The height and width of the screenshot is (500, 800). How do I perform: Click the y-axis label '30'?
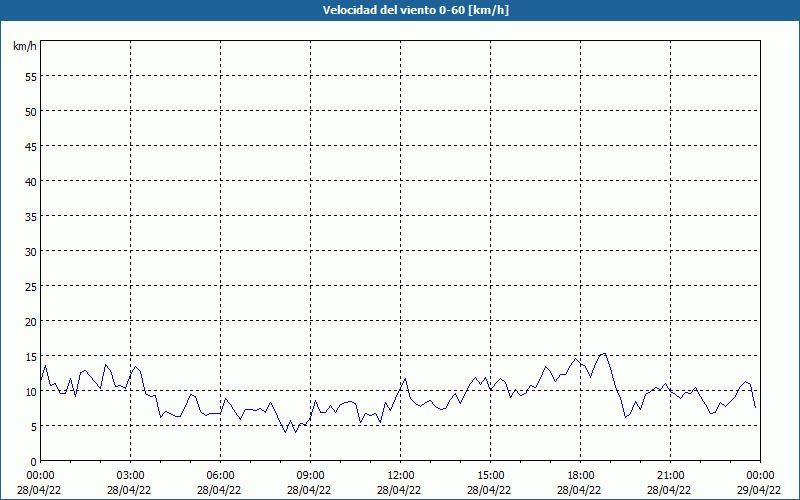pyautogui.click(x=31, y=252)
